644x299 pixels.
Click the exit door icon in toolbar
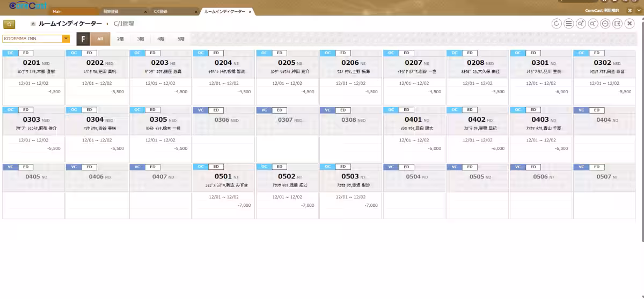coord(617,24)
